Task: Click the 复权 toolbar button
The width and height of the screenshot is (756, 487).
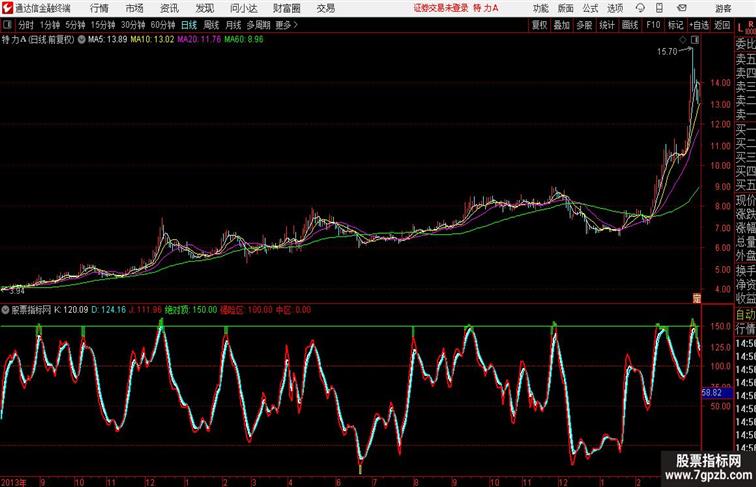Action: tap(540, 25)
